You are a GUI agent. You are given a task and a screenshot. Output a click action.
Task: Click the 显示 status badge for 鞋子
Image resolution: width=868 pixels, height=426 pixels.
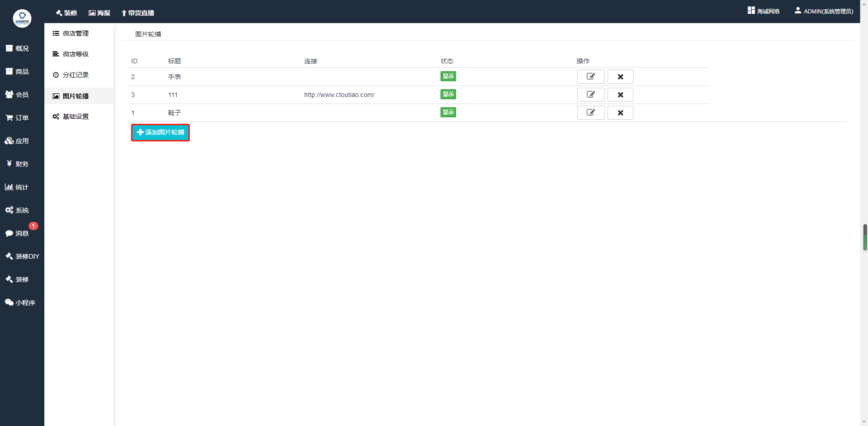448,112
